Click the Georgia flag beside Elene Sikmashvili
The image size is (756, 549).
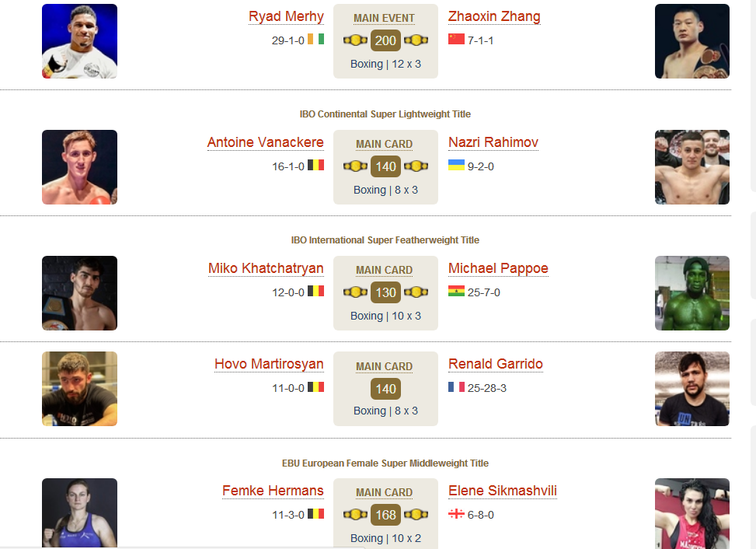point(456,514)
